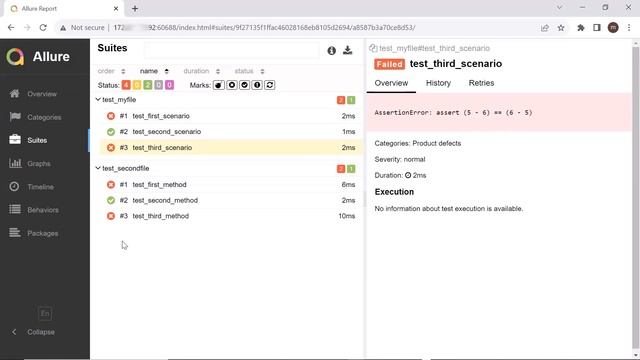Sort suites by name

pyautogui.click(x=154, y=71)
